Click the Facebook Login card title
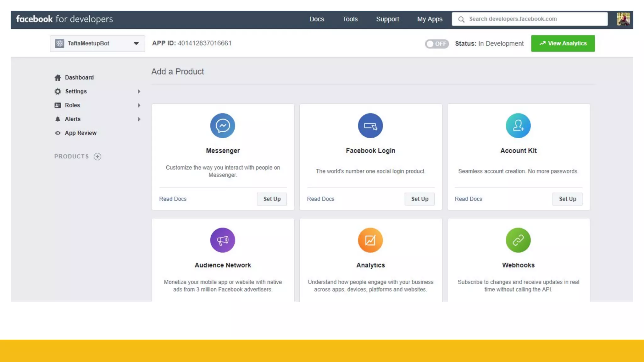This screenshot has width=644, height=362. coord(370,151)
